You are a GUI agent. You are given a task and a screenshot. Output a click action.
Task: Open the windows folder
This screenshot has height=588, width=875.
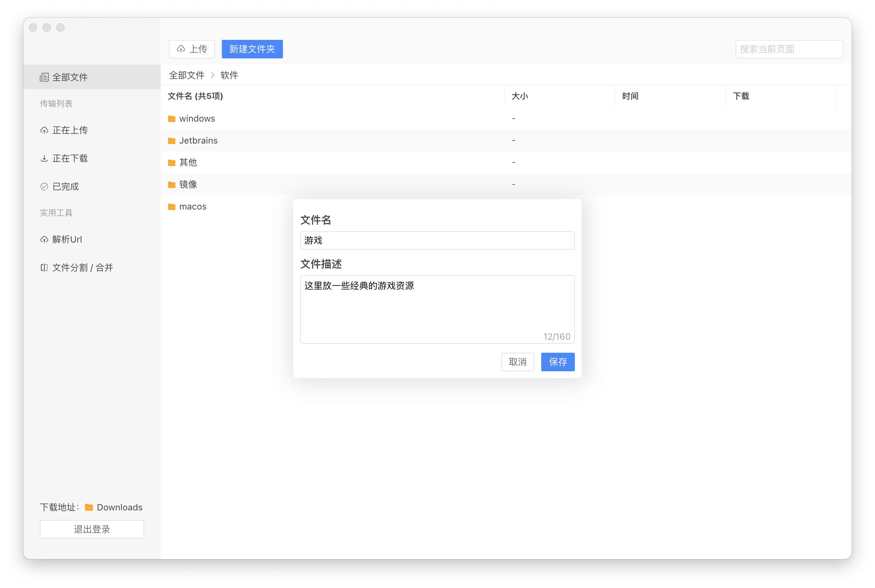pyautogui.click(x=197, y=118)
